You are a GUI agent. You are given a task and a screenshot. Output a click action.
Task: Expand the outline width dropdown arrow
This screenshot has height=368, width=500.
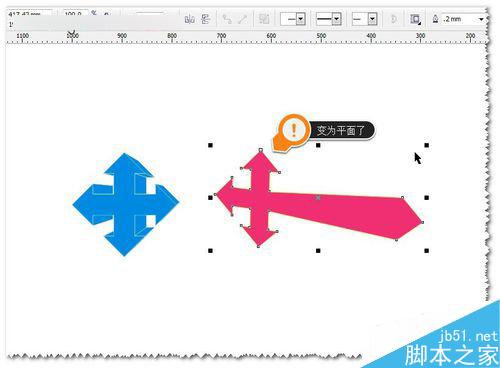tap(481, 19)
